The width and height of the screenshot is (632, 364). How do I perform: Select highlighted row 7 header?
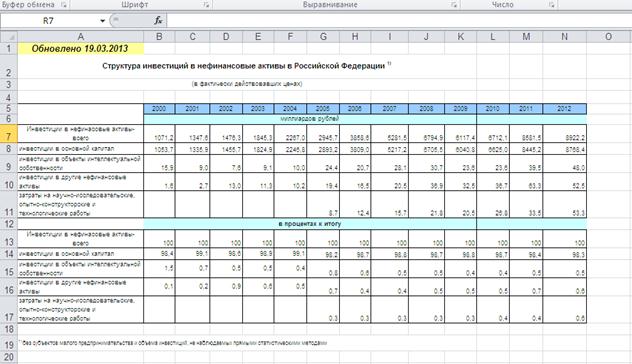pos(8,133)
